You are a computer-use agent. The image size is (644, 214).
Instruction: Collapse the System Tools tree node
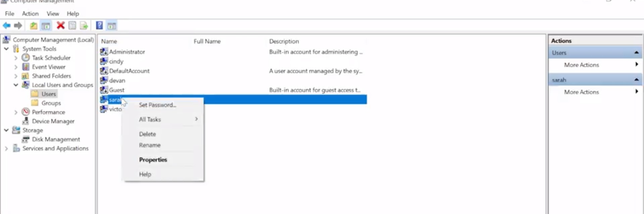[x=6, y=49]
